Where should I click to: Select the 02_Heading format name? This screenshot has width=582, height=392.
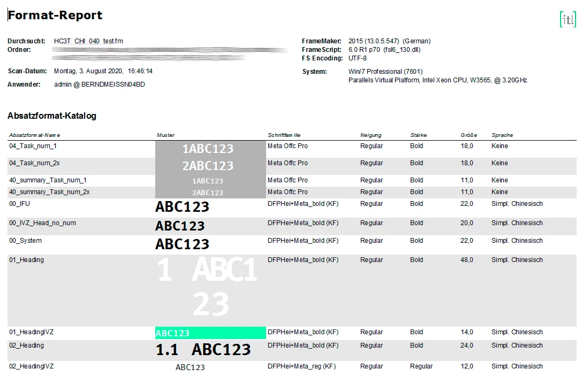coord(26,345)
